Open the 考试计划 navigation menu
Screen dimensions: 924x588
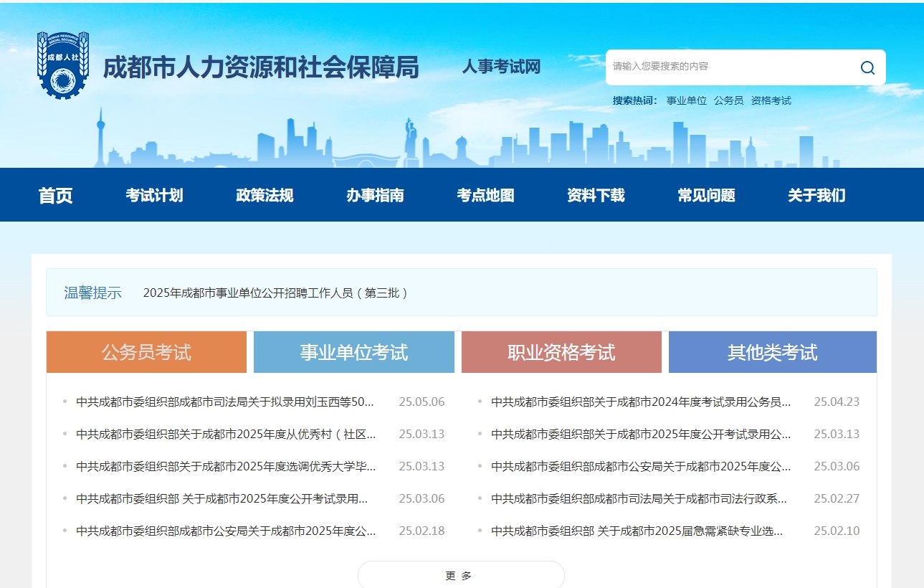coord(155,195)
